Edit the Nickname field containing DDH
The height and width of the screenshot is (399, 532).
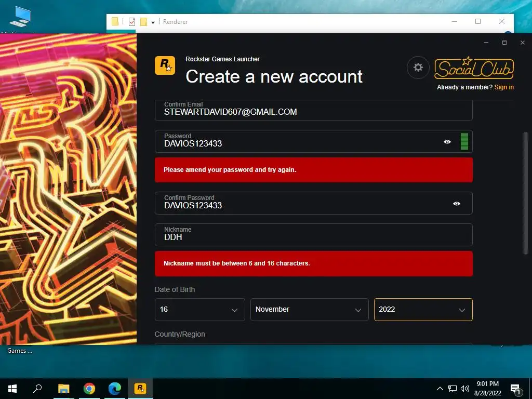tap(313, 235)
